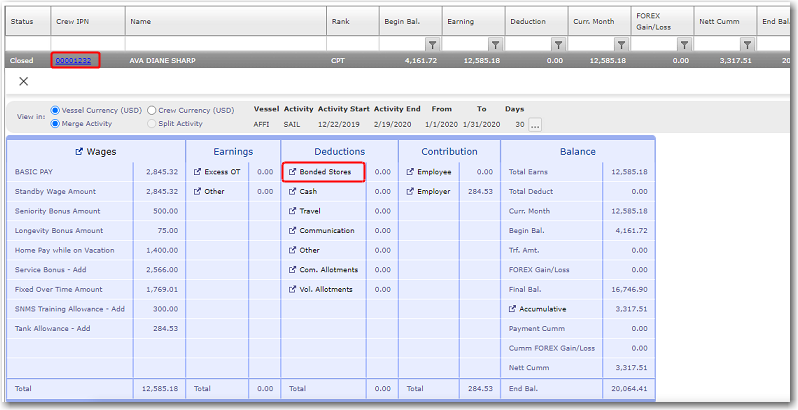Open Excess OT earnings link icon
The width and height of the screenshot is (798, 410).
click(198, 172)
